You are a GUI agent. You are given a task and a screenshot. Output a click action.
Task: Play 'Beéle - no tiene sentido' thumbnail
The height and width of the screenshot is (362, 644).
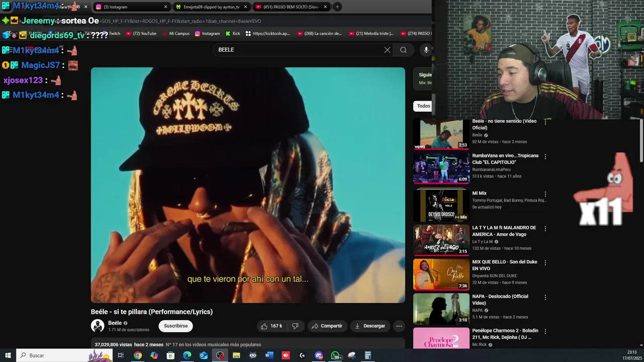441,134
